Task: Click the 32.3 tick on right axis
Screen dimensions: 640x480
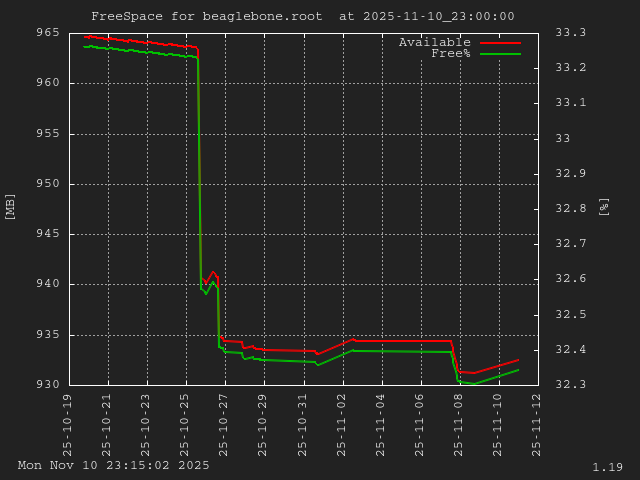Action: coord(570,385)
